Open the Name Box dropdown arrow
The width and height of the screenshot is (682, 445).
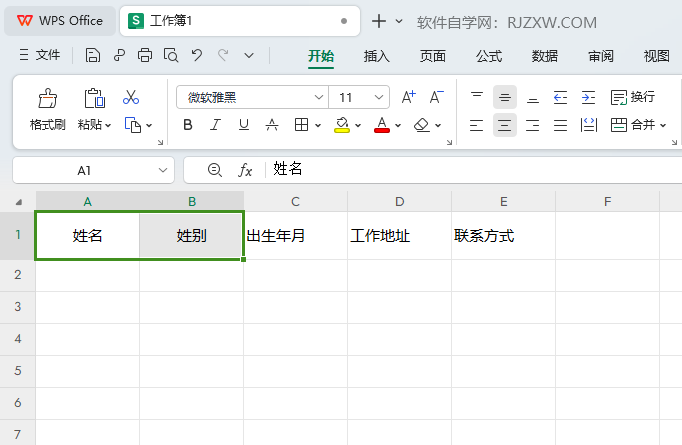[163, 170]
